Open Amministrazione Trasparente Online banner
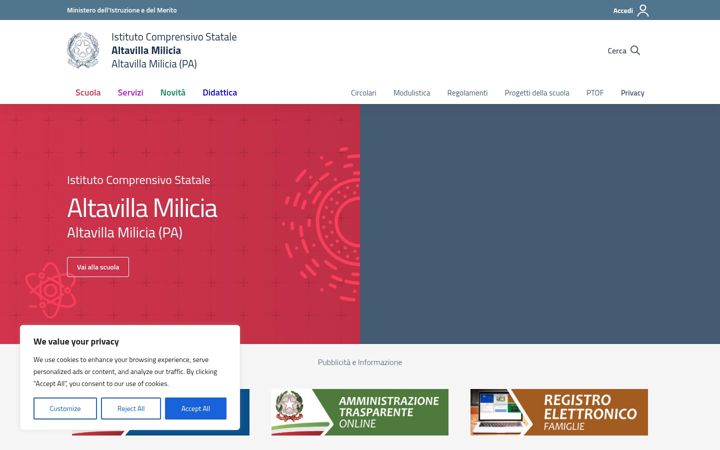 (x=360, y=412)
